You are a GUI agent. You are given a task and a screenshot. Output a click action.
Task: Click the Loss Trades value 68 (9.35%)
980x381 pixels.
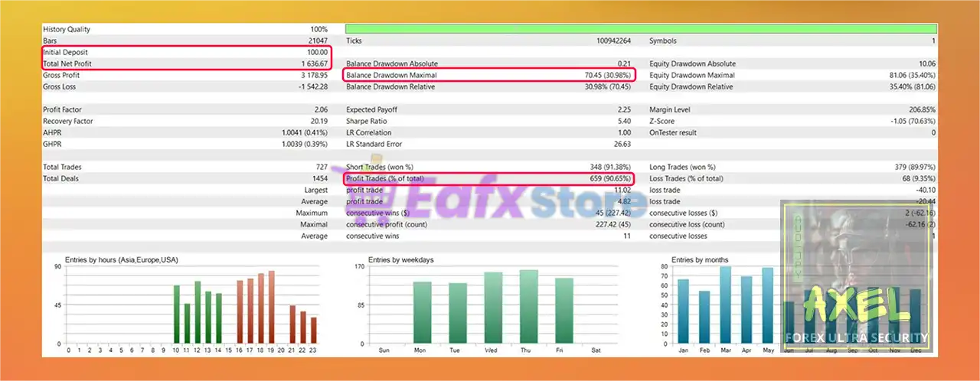pos(916,178)
